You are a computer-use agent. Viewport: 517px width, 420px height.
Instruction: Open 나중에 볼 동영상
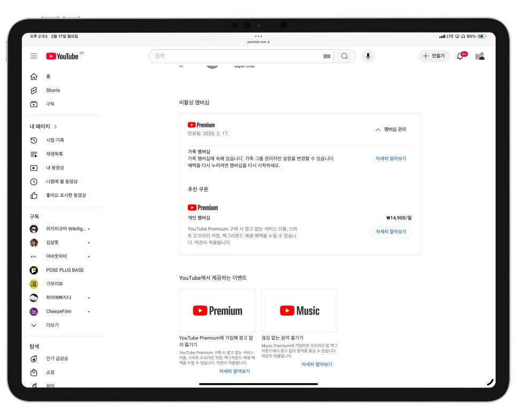pos(62,182)
